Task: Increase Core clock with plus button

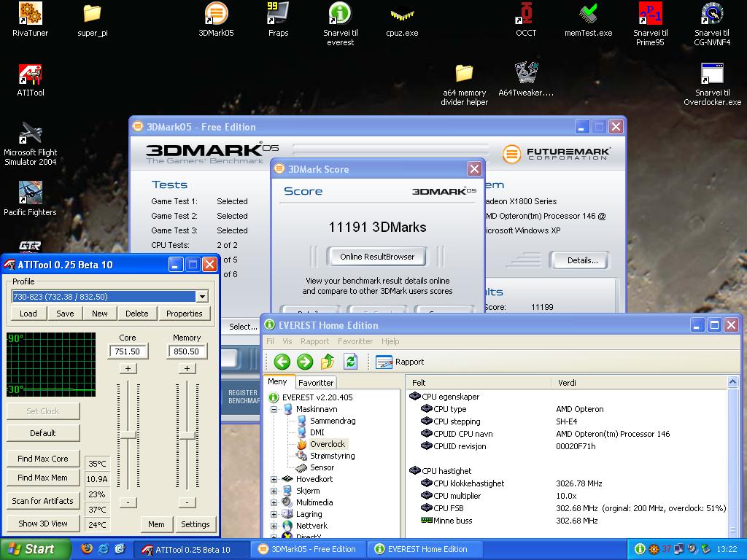Action: pos(128,368)
